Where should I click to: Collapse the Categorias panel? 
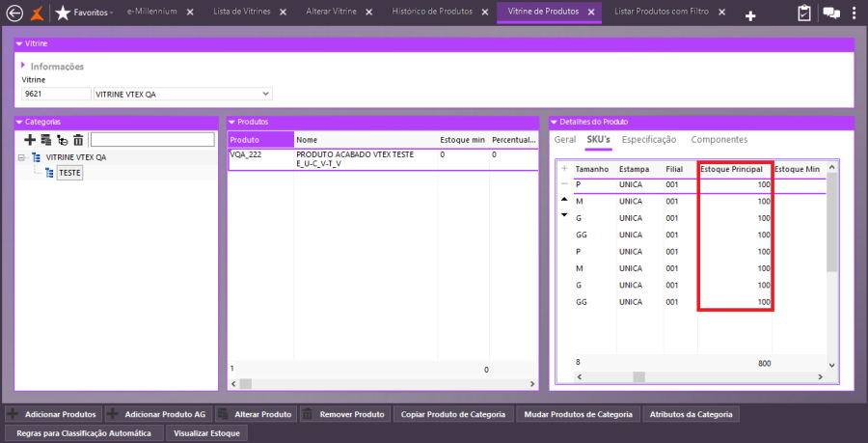pos(19,122)
